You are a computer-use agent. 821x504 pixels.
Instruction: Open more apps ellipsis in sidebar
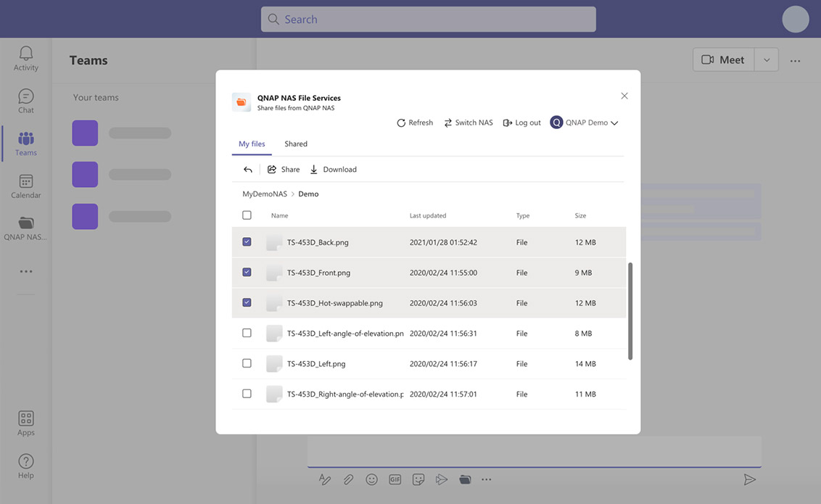[x=26, y=271]
